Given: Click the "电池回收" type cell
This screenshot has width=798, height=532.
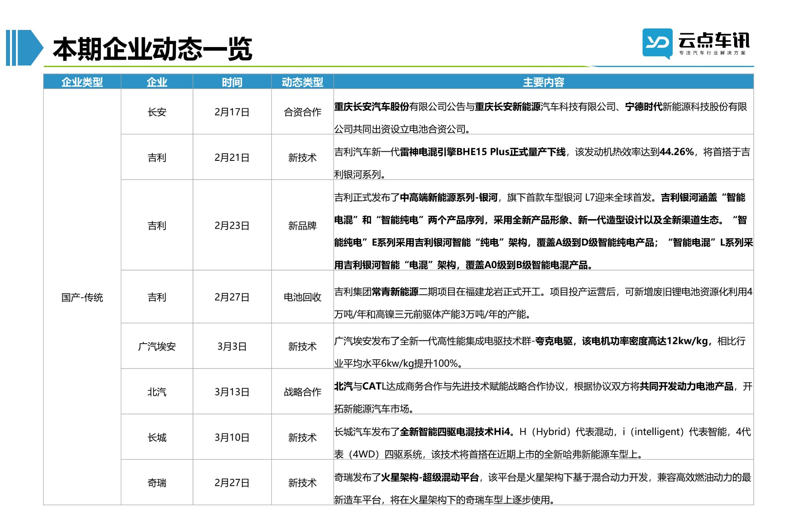Looking at the screenshot, I should click(302, 297).
